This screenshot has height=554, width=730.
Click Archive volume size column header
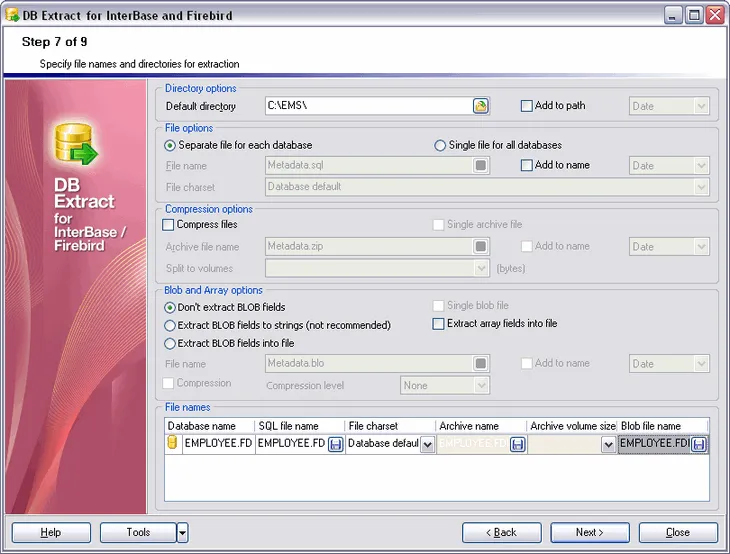[x=572, y=426]
